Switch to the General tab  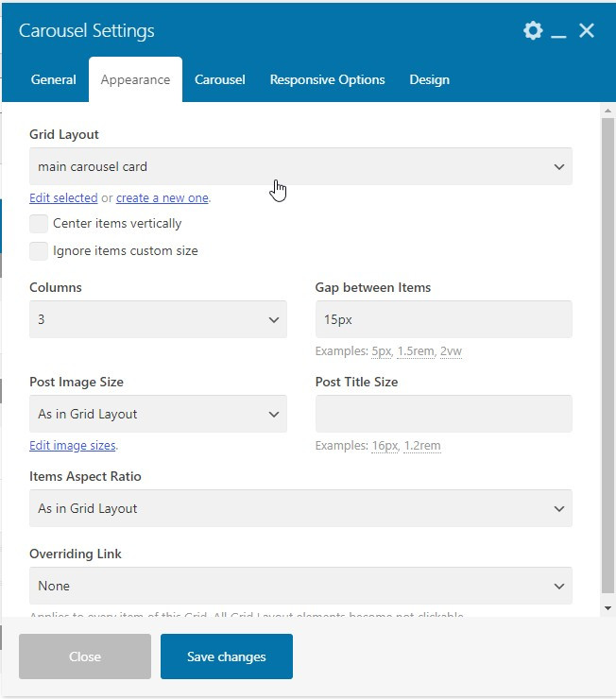pyautogui.click(x=53, y=80)
